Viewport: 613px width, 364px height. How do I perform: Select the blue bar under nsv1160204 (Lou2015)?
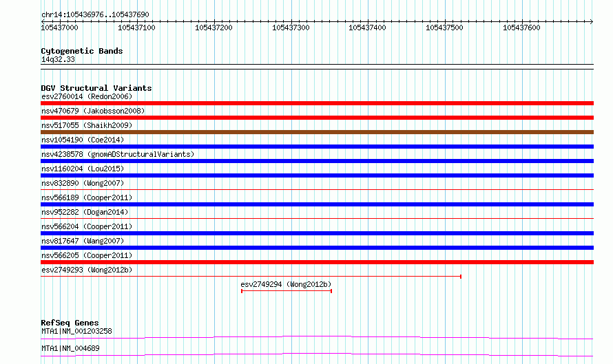point(317,175)
